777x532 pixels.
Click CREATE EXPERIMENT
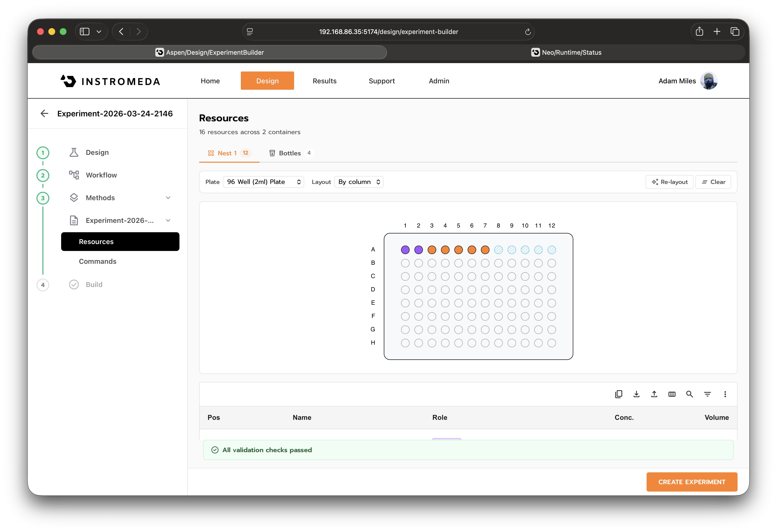[692, 482]
